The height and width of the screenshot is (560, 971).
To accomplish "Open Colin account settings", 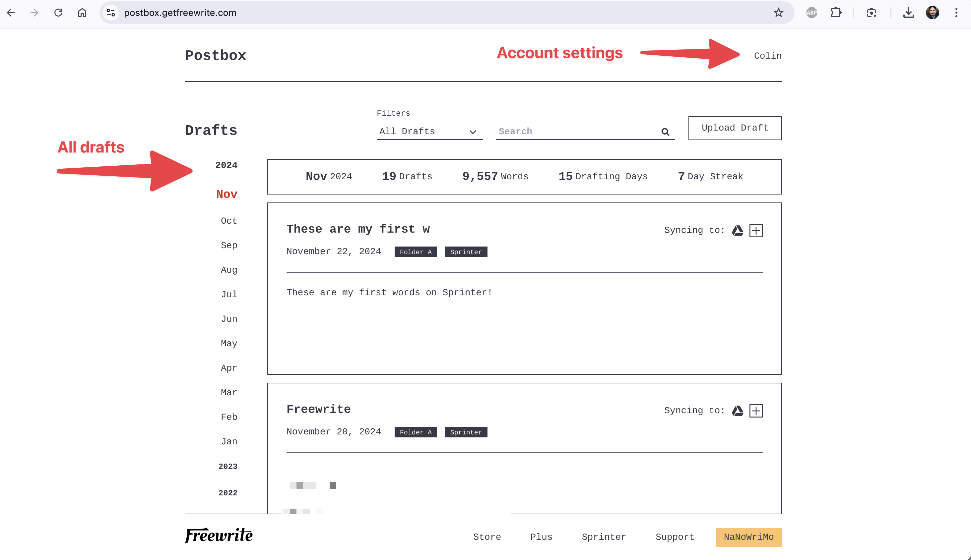I will click(x=767, y=56).
